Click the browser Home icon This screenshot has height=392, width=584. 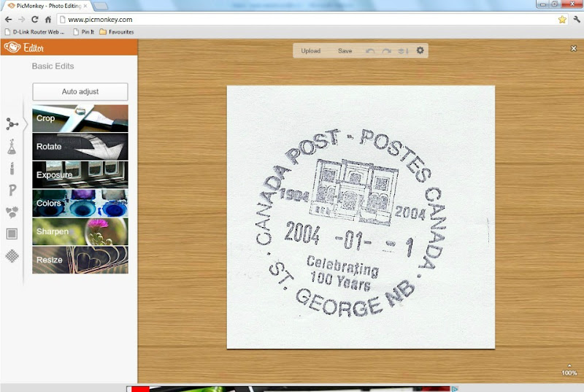48,20
